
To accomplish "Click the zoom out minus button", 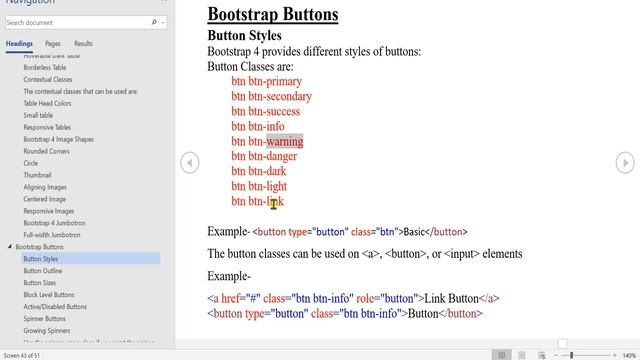I will pos(556,356).
